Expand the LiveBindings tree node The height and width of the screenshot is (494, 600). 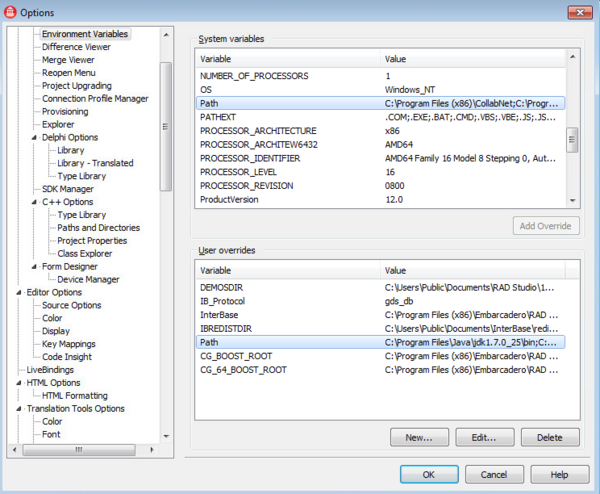tap(19, 370)
